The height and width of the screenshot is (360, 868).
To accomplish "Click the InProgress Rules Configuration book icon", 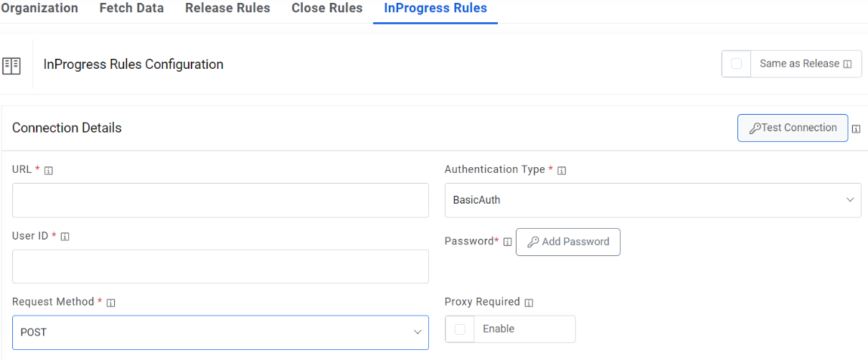I will [11, 66].
